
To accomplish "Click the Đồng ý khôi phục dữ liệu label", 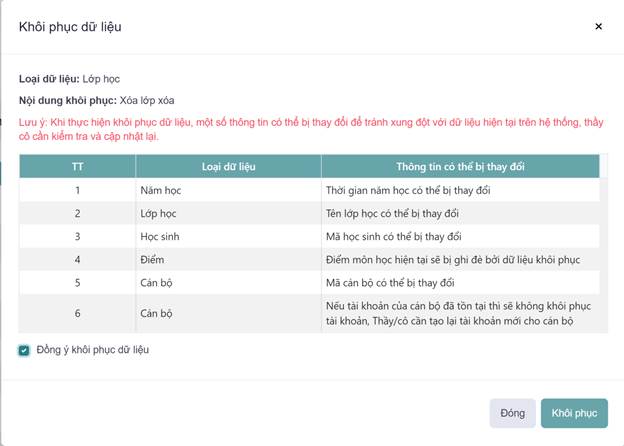I will [x=93, y=350].
